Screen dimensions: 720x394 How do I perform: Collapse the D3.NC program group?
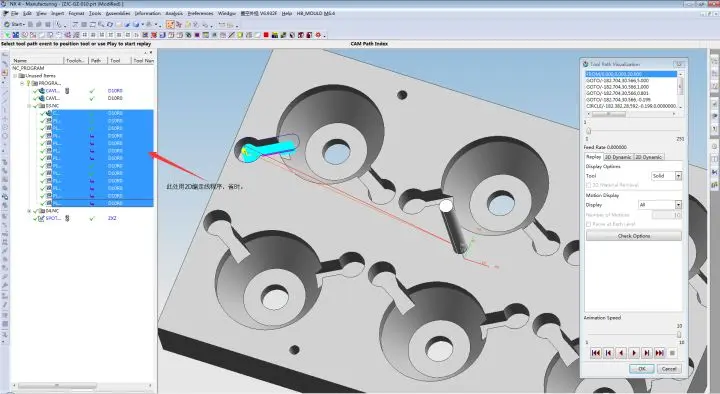click(29, 106)
